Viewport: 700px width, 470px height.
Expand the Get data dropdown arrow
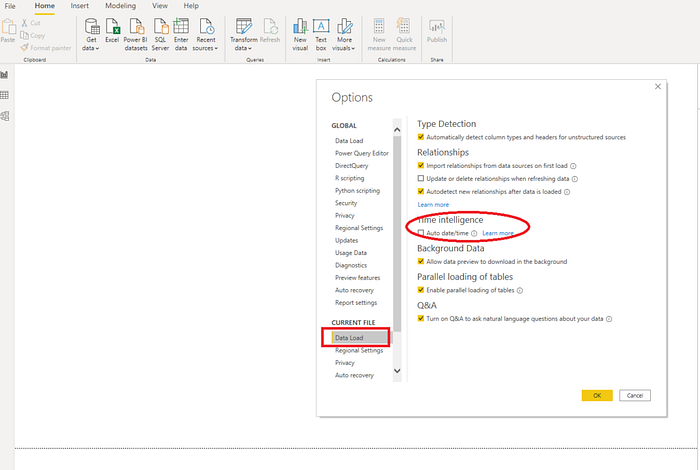[97, 48]
